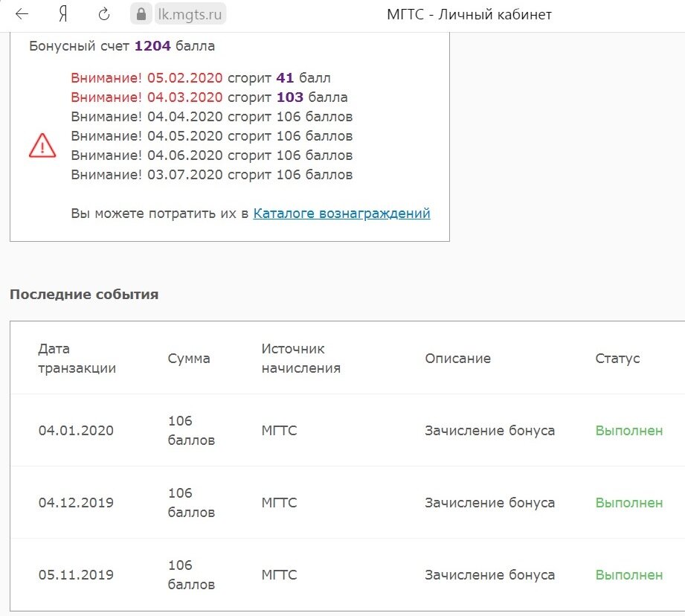Click the 04.04.2020 expiry warning line

click(x=211, y=117)
